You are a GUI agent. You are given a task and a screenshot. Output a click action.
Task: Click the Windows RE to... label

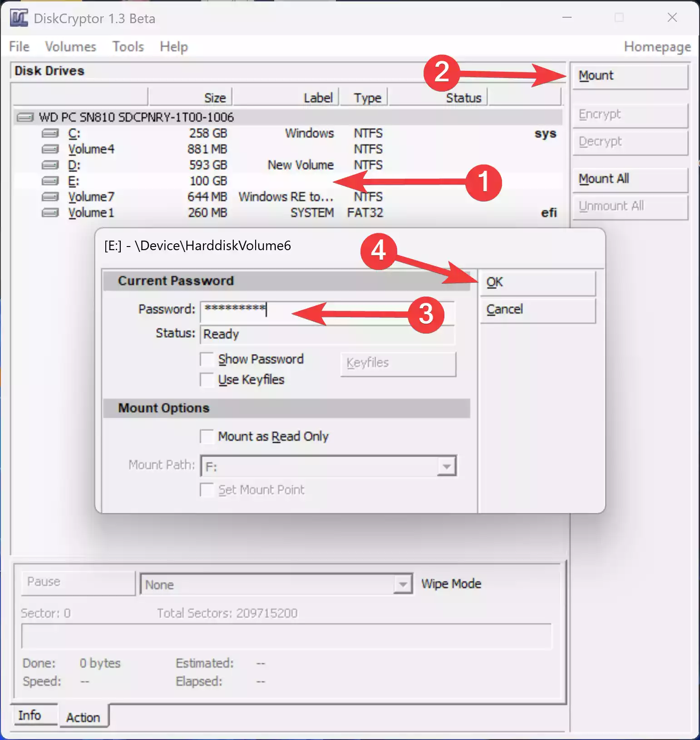286,197
